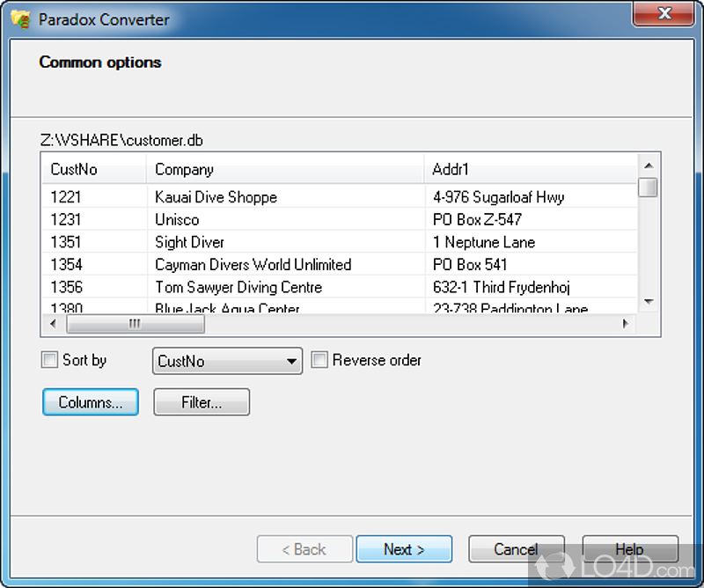The image size is (704, 588).
Task: Open Help for the converter
Action: coord(629,549)
